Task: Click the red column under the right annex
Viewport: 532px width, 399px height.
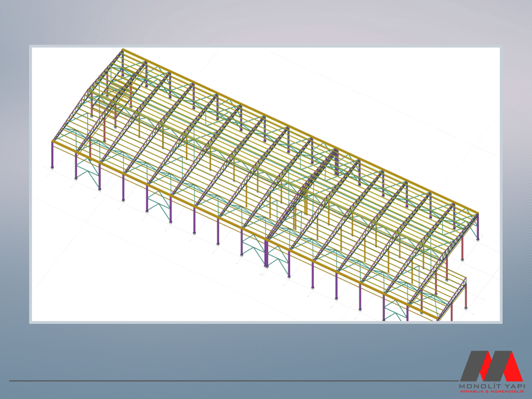Action: click(462, 248)
